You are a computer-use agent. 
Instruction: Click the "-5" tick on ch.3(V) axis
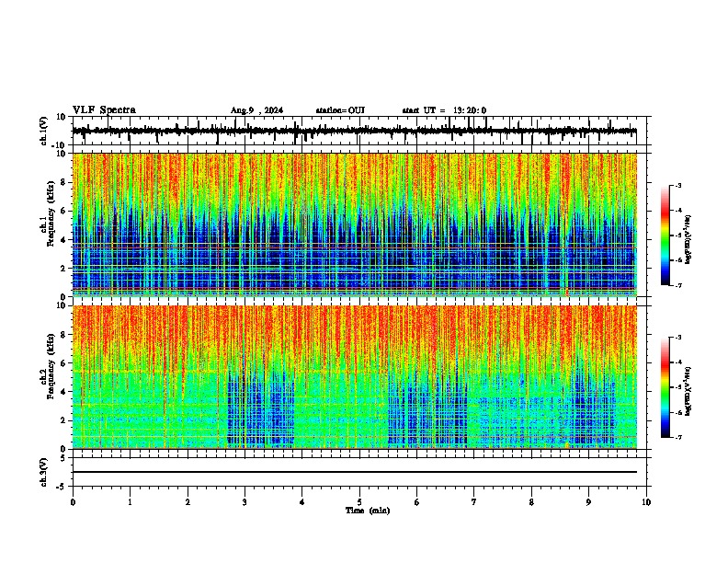(63, 487)
